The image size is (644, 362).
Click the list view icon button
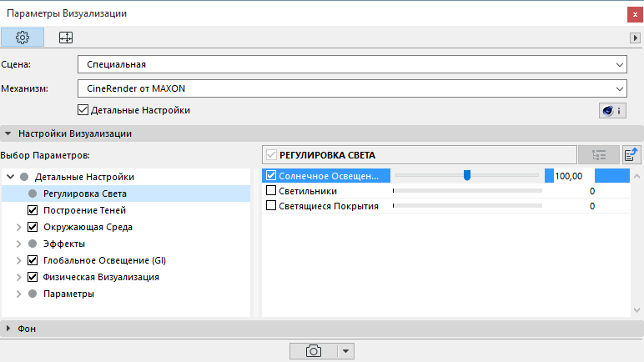[x=599, y=155]
